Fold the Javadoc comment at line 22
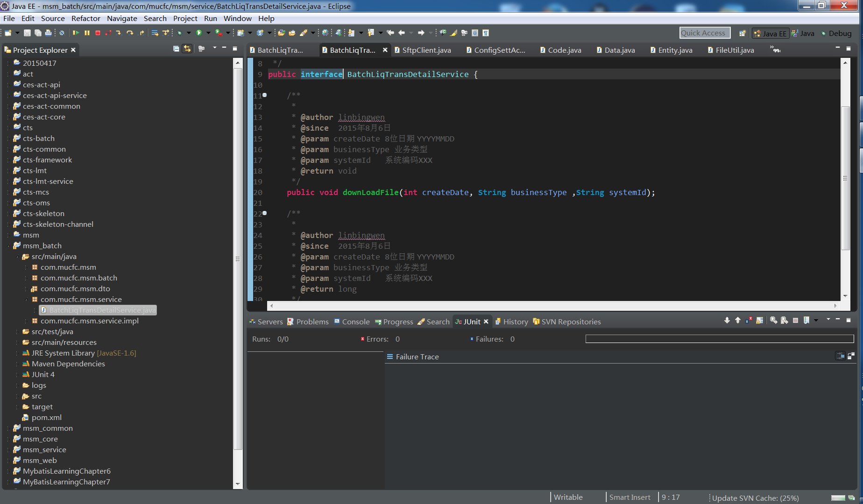Viewport: 863px width, 504px height. click(265, 213)
